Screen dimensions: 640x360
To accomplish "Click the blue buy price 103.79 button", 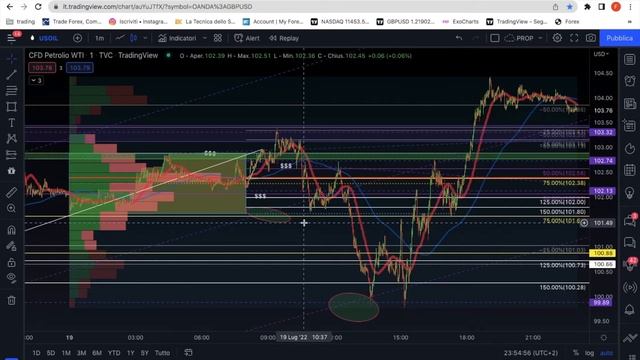I will tap(80, 68).
